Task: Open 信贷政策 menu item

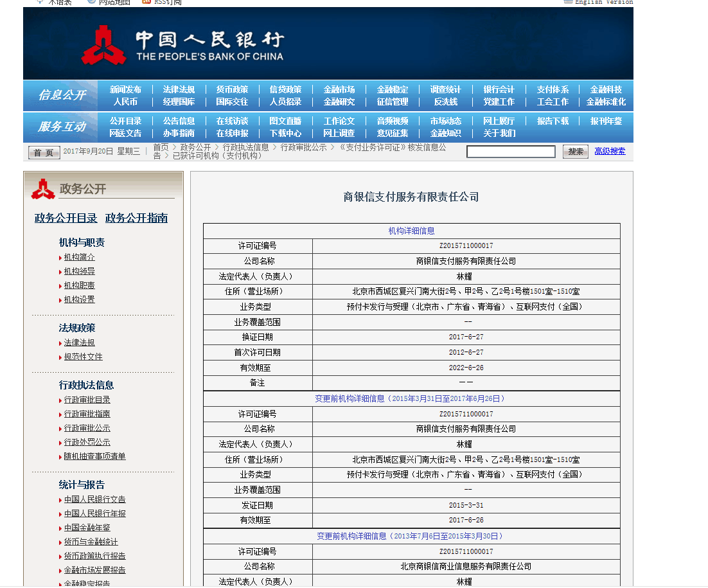Action: coord(285,89)
